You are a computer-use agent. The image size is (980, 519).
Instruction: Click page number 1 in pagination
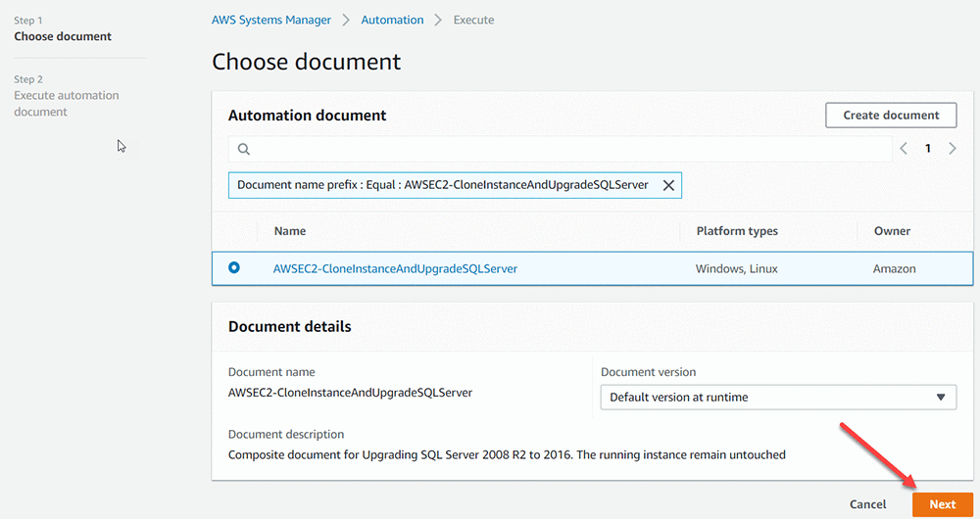(x=927, y=148)
